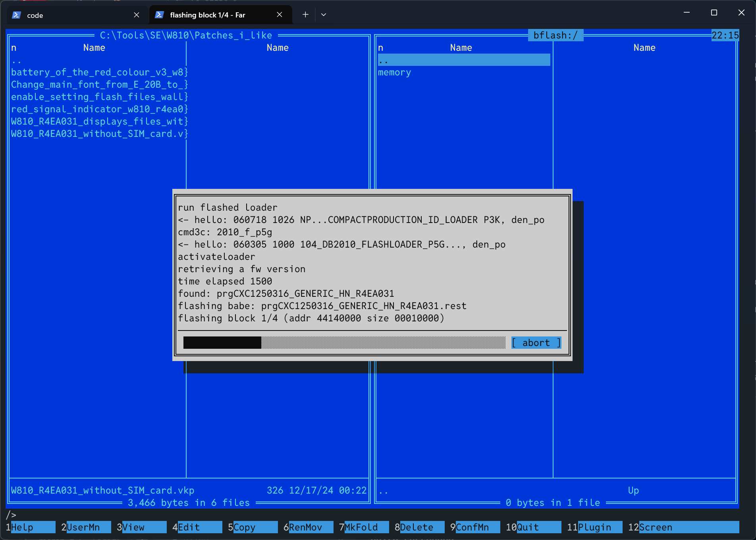Click the command line prompt '/>'

[11, 515]
